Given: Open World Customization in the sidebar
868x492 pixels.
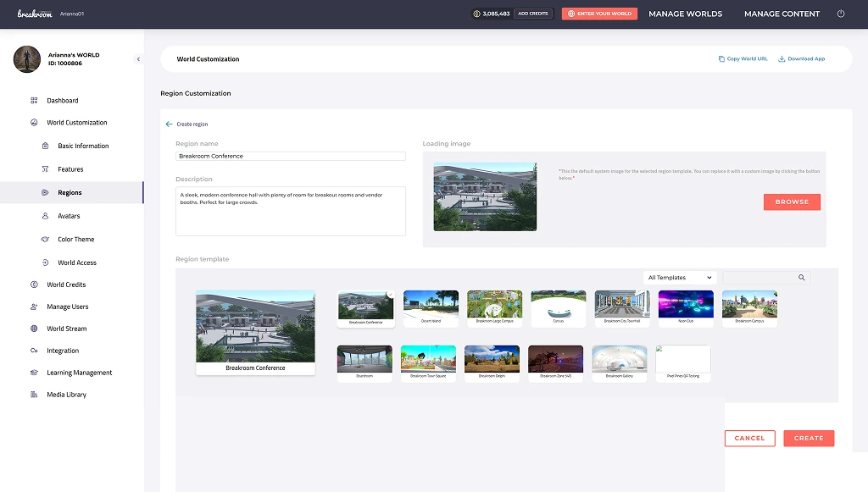Looking at the screenshot, I should click(x=76, y=123).
